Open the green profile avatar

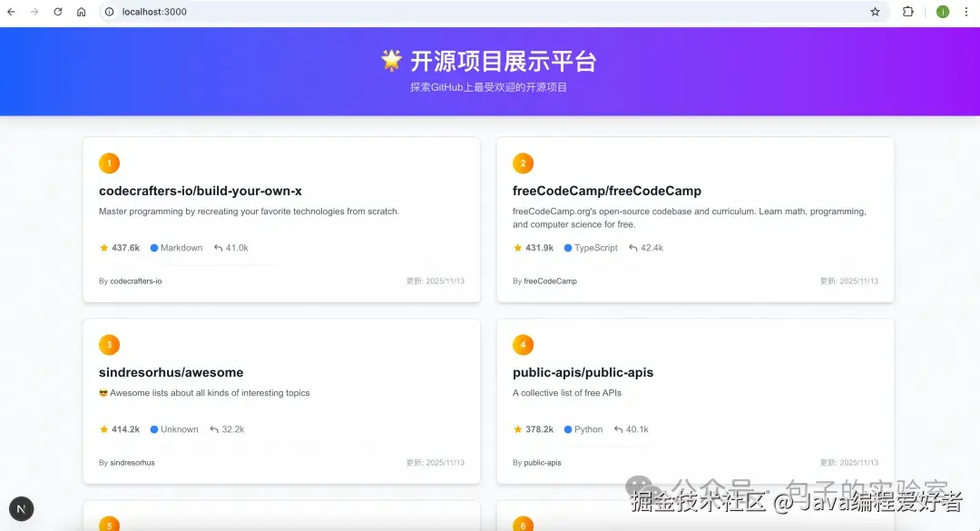[943, 12]
